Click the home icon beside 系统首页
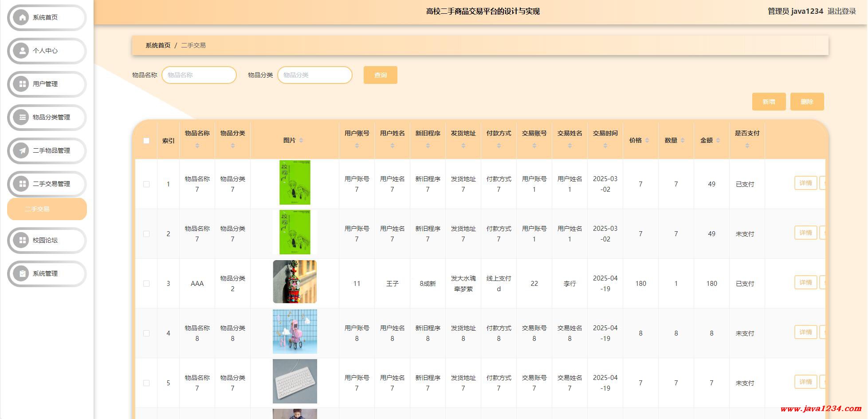868x419 pixels. tap(21, 17)
